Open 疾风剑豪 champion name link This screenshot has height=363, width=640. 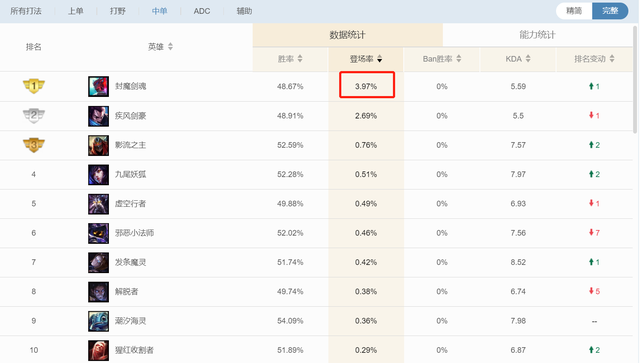[x=131, y=116]
